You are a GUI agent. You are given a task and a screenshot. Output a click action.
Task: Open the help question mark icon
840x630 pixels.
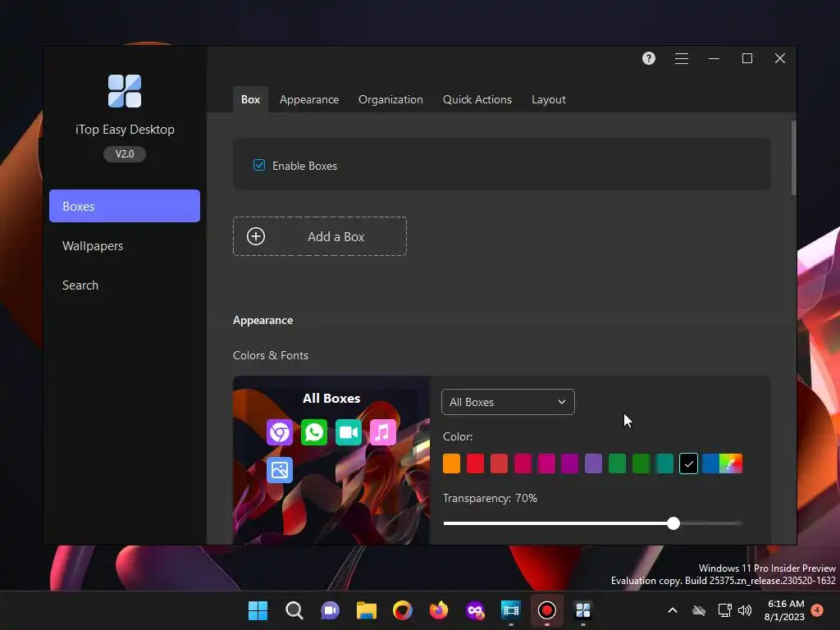click(648, 58)
